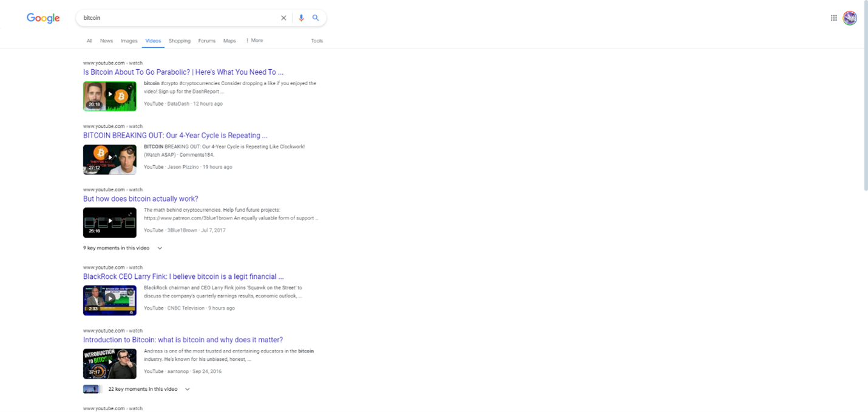Play the DataDash video thumbnail
This screenshot has width=868, height=412.
(x=110, y=96)
